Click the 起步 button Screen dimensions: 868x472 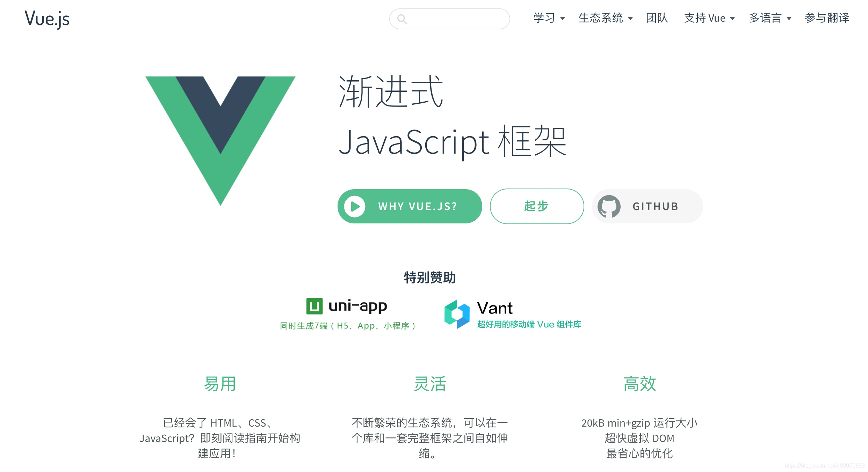(536, 206)
